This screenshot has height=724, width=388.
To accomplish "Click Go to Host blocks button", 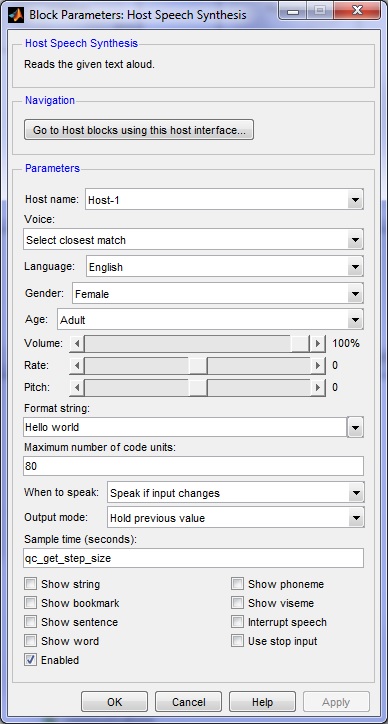I will (x=139, y=130).
